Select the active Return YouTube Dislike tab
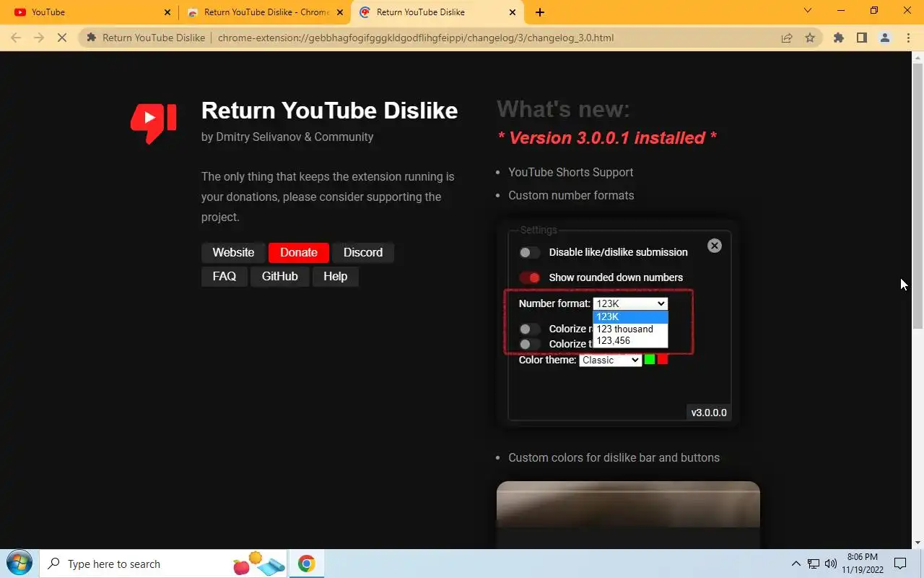This screenshot has width=924, height=578. click(x=437, y=12)
